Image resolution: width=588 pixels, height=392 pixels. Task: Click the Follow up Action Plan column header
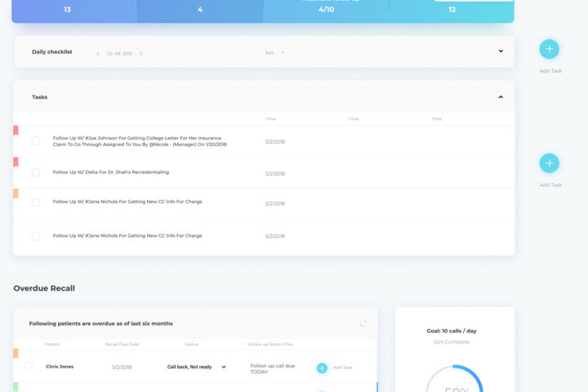[x=270, y=345]
